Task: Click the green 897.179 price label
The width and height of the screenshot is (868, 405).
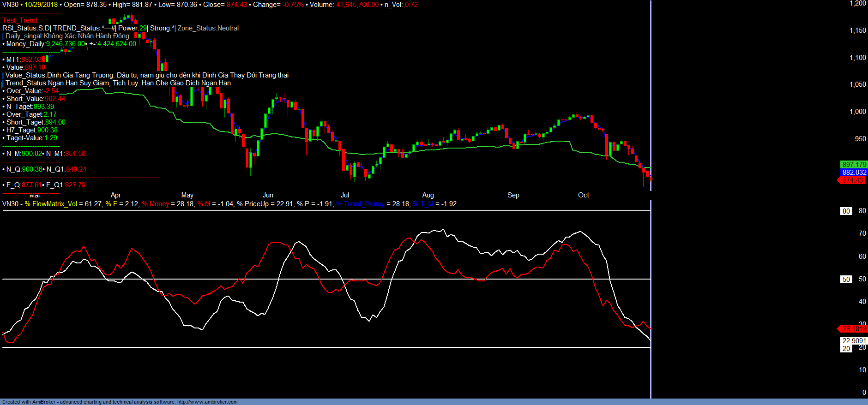Action: [854, 165]
